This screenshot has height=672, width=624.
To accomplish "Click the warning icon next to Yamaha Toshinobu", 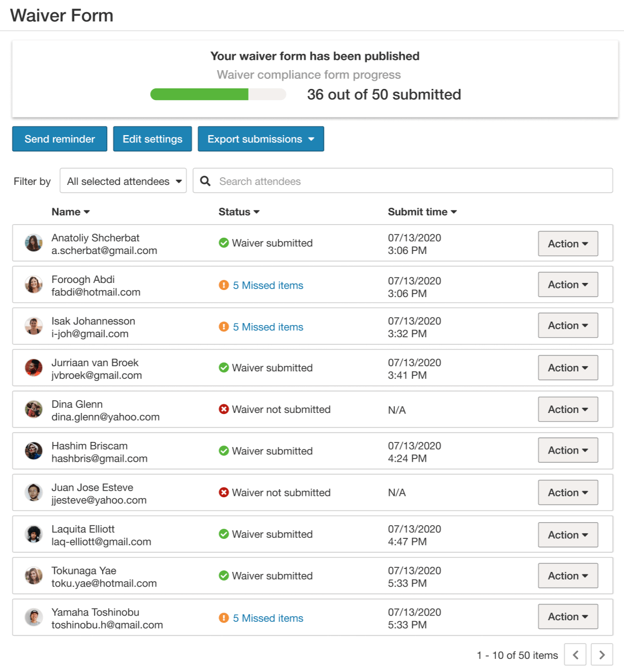I will point(224,618).
